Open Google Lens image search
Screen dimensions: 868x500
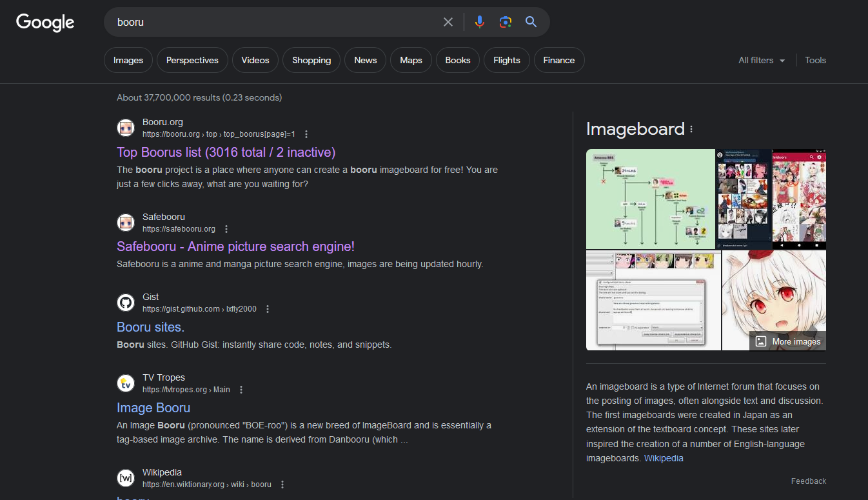pos(506,22)
